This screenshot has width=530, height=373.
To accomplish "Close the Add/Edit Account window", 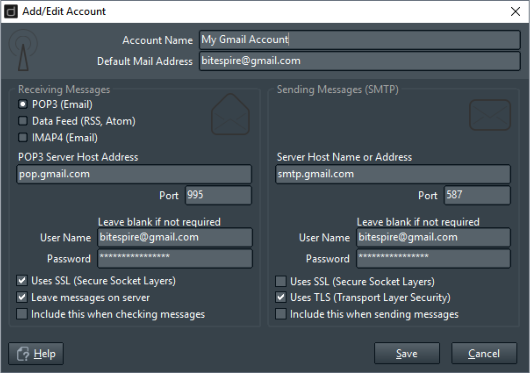I will [515, 11].
